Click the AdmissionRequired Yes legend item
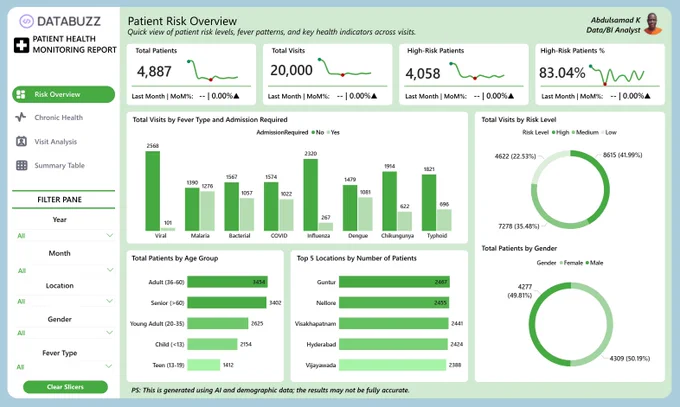680x407 pixels. point(333,132)
